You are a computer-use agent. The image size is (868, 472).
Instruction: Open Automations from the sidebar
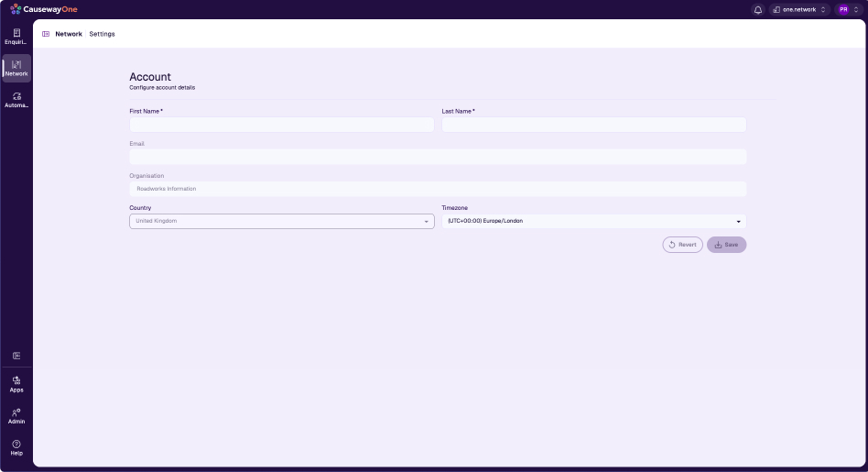(16, 100)
